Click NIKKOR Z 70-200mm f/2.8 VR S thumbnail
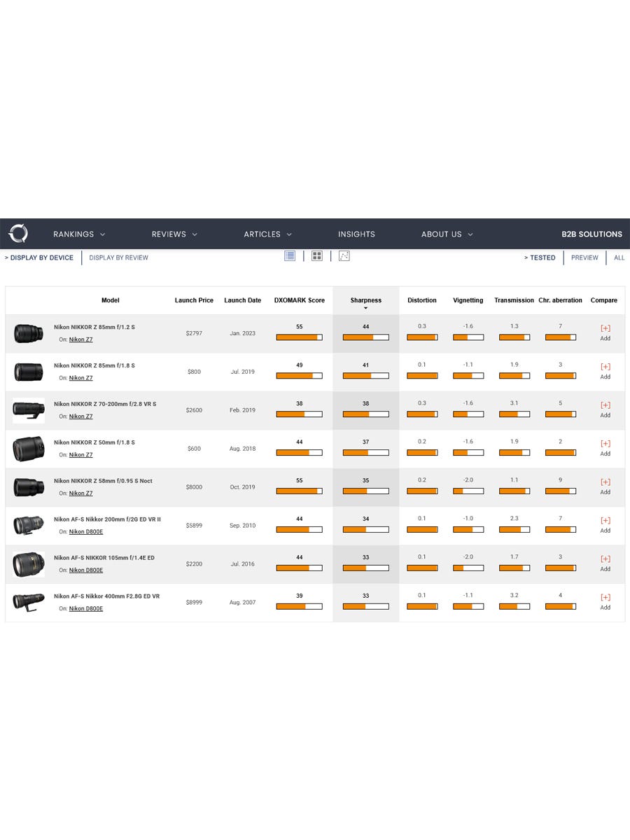 (x=29, y=410)
